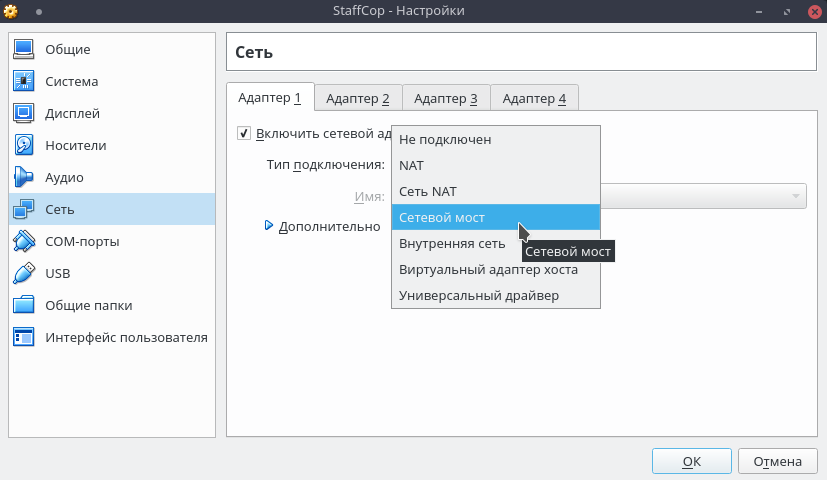Open the Носители settings category

112,145
